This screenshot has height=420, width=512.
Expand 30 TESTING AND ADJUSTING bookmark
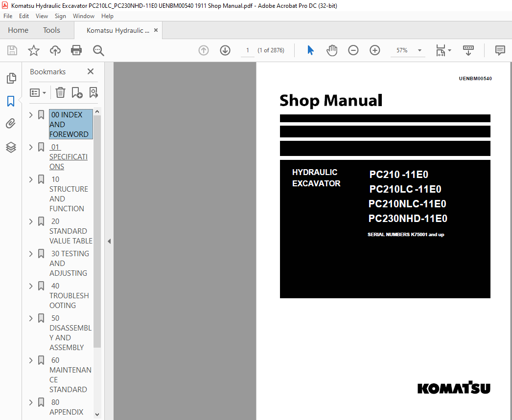pyautogui.click(x=31, y=254)
